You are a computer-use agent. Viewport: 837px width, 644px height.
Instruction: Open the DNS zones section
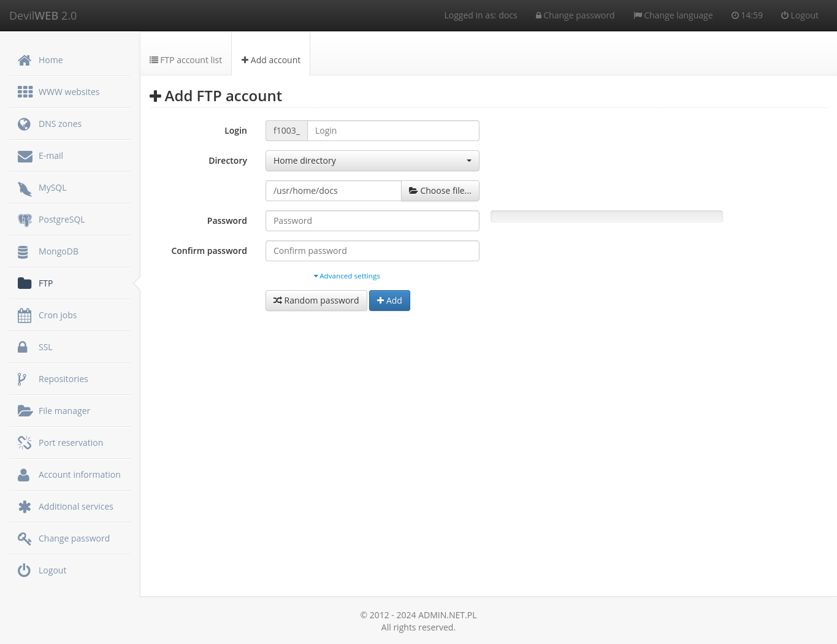pyautogui.click(x=60, y=124)
